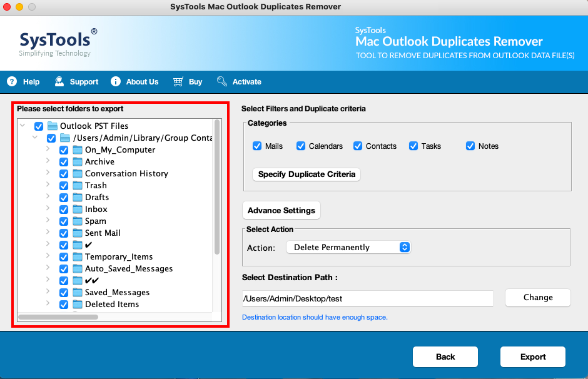Collapse the /Users/Admin/Library tree node
Screen dimensions: 588x379
[x=35, y=137]
